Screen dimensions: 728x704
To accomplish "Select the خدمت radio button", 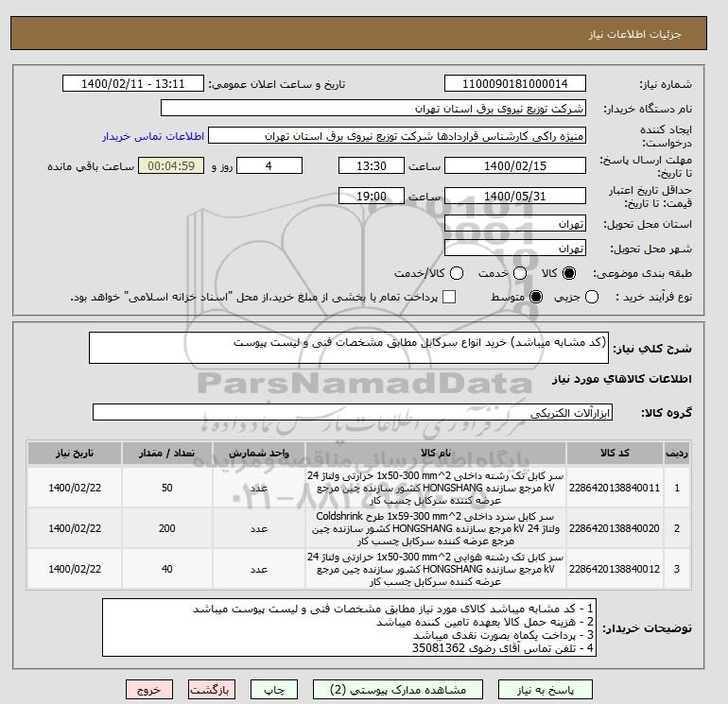I will (520, 273).
